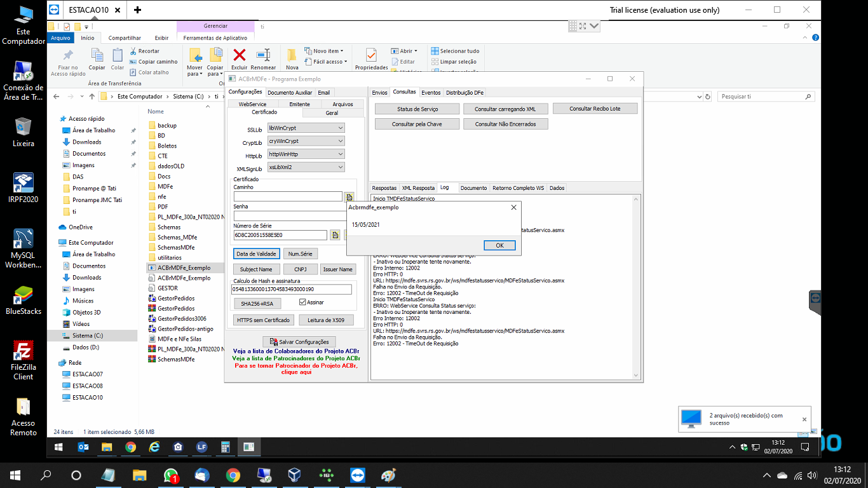
Task: Click the Consultar Recibo Lote button
Action: click(595, 109)
